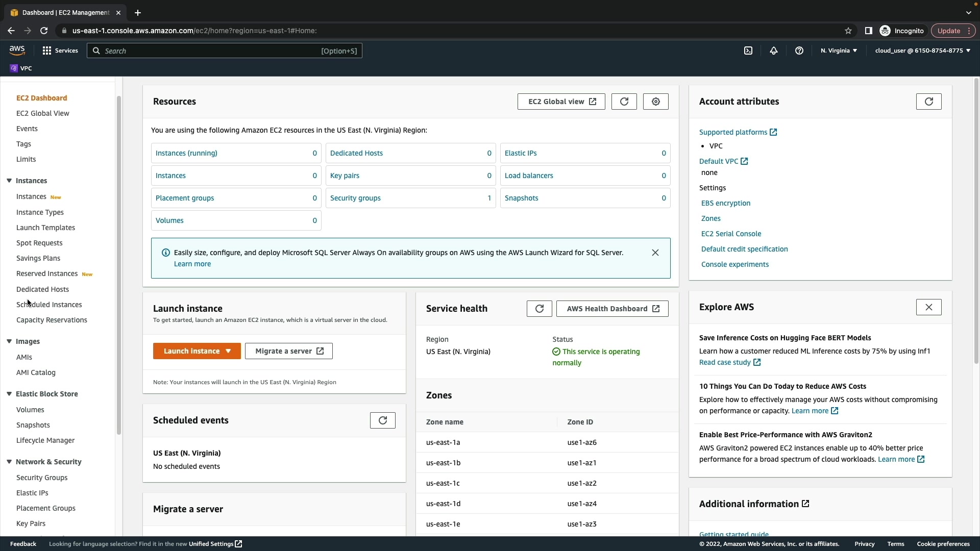Close the Explore AWS panel

(928, 307)
